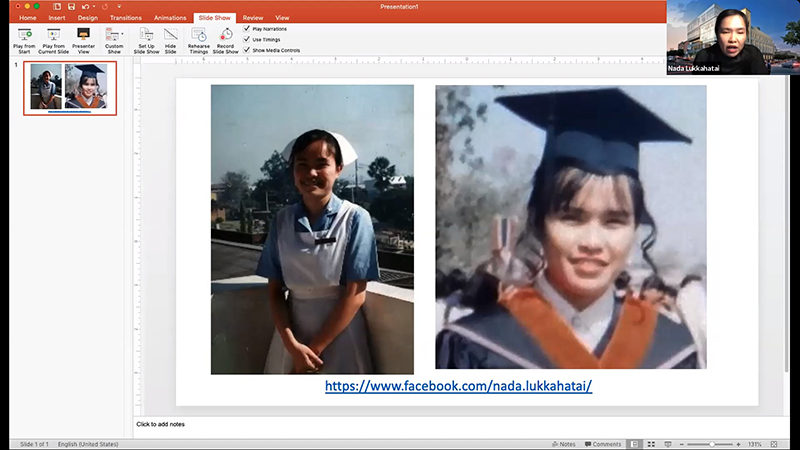Click 'Slide 1 of 1' status text
This screenshot has height=450, width=800.
tap(34, 444)
